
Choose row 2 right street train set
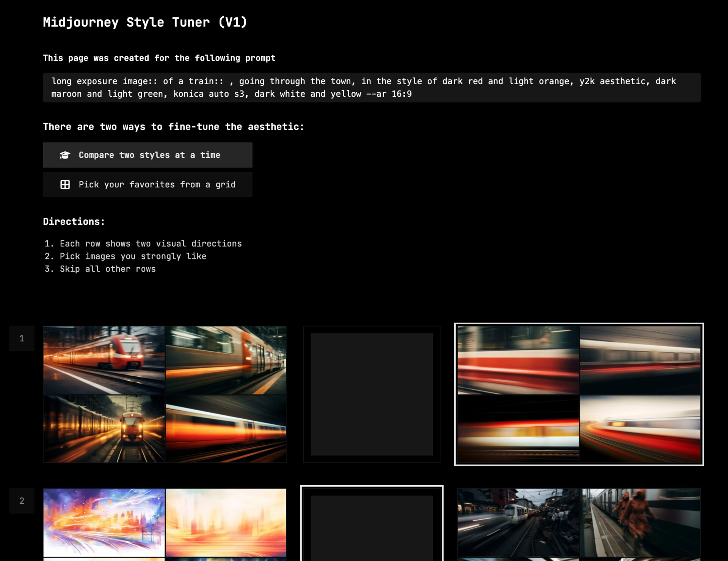point(579,523)
